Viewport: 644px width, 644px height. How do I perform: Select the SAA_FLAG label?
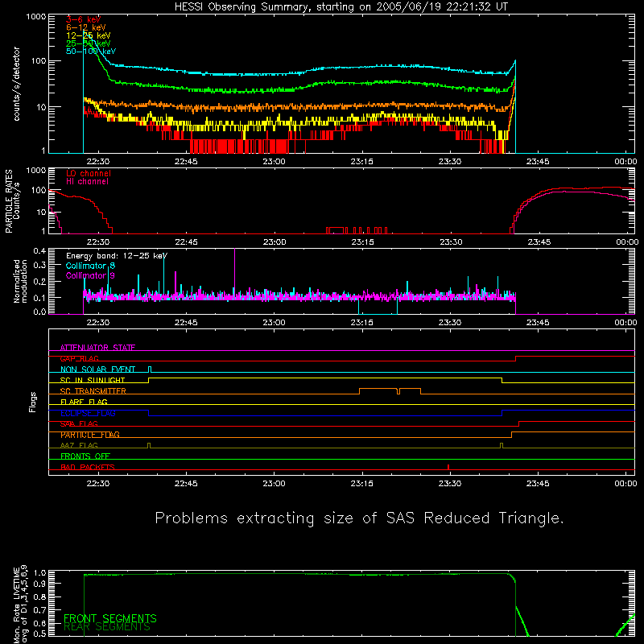tap(79, 424)
